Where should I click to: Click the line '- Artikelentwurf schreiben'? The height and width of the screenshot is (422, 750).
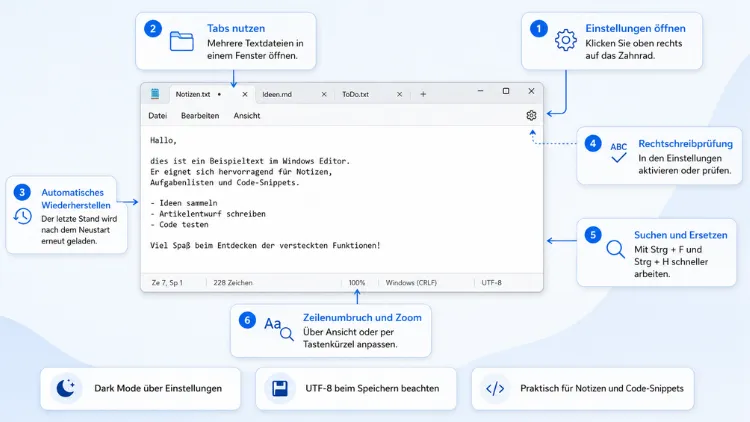(x=208, y=214)
